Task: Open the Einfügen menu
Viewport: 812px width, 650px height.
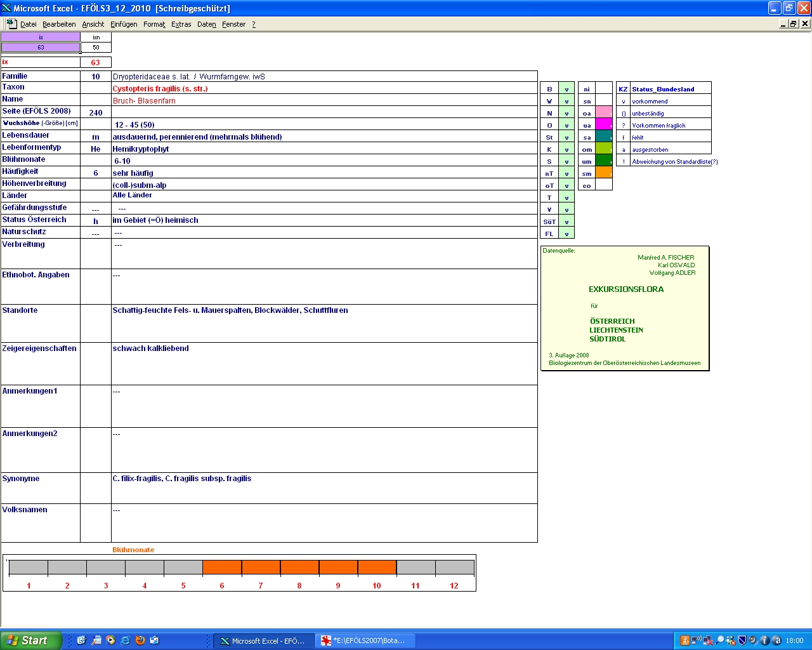Action: click(124, 24)
